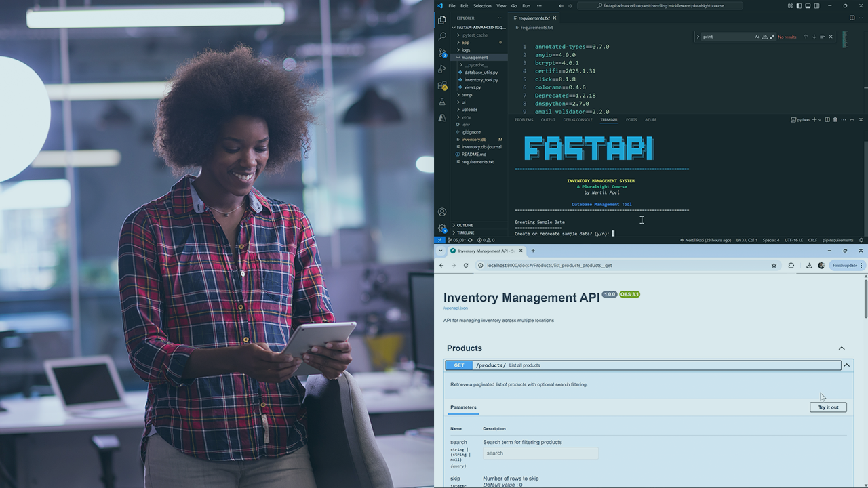Open the Extensions view in activity bar
868x488 pixels.
[x=442, y=85]
